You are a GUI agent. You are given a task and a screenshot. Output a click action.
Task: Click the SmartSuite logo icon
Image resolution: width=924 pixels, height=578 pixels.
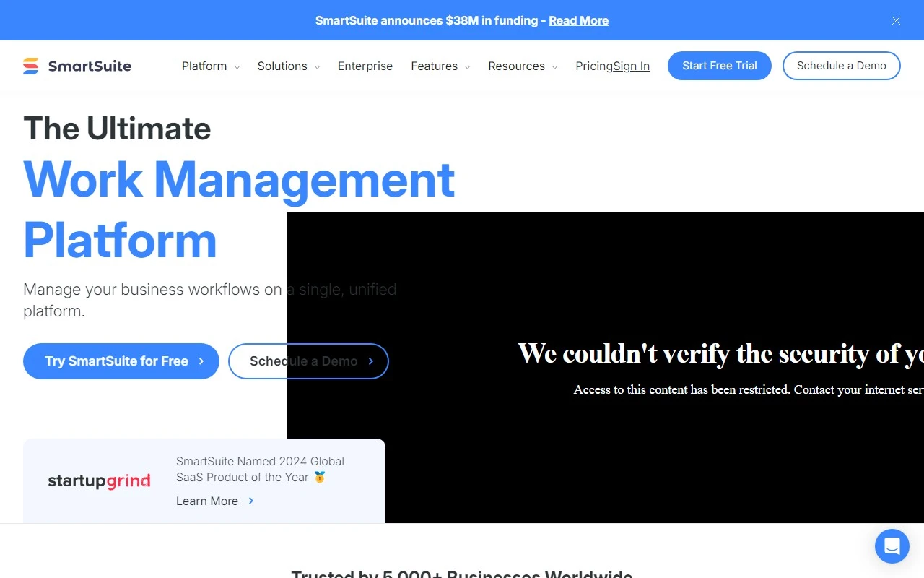(31, 66)
